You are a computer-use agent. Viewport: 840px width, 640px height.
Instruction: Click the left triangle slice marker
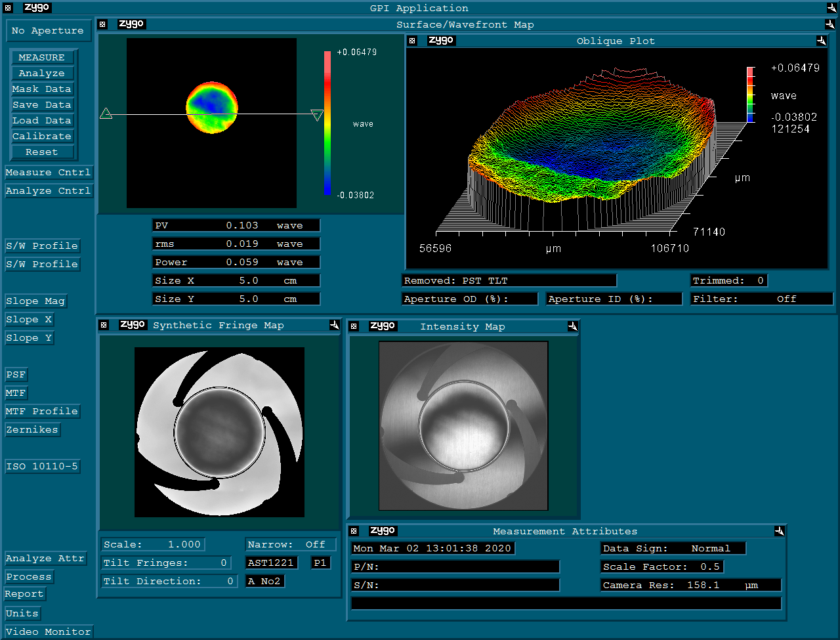pyautogui.click(x=106, y=114)
